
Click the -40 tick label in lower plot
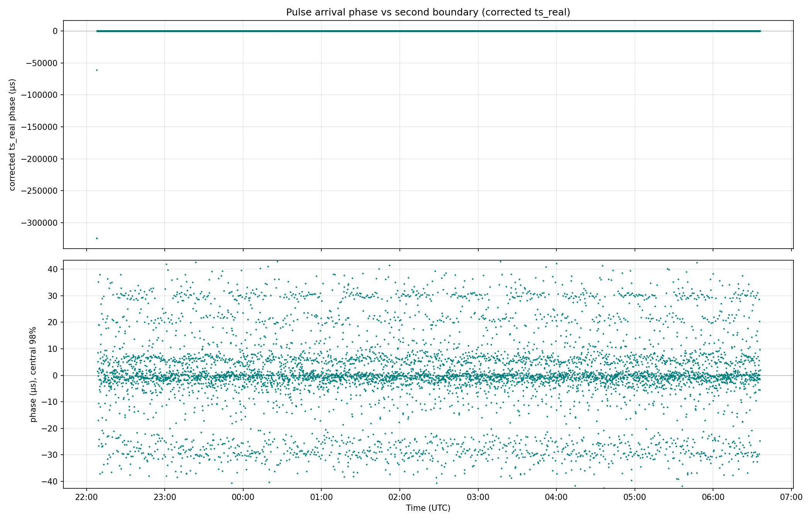(50, 481)
